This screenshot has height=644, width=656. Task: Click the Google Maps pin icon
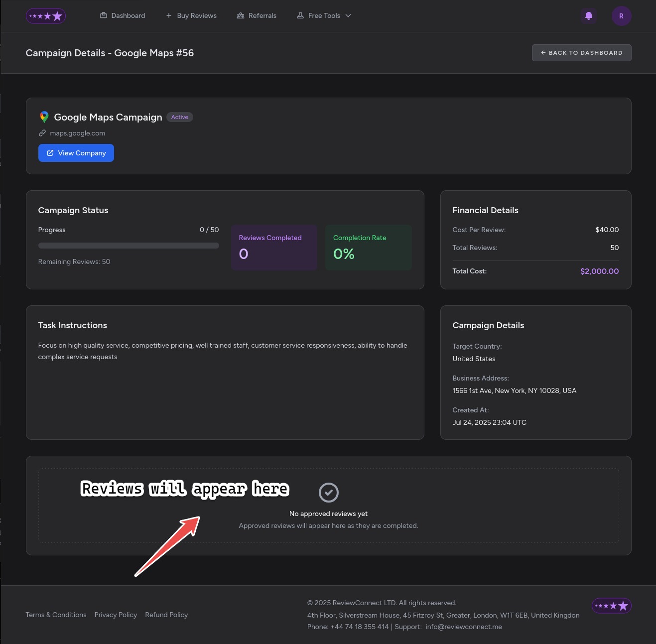coord(44,117)
